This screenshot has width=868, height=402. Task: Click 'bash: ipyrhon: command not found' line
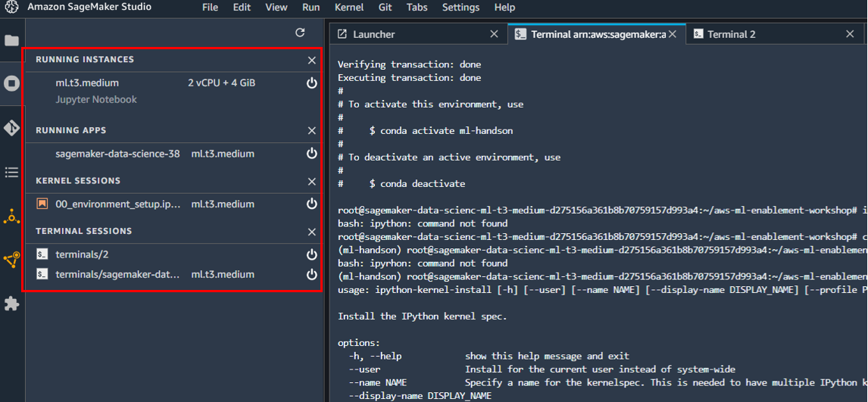point(423,263)
